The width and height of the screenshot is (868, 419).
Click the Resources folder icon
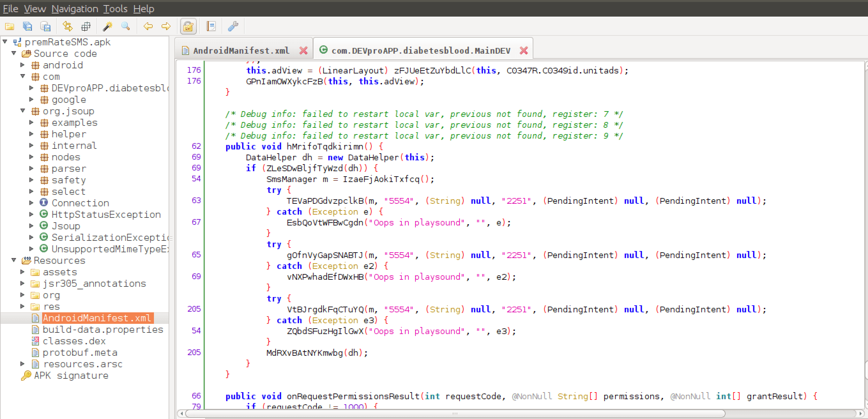[x=26, y=261]
